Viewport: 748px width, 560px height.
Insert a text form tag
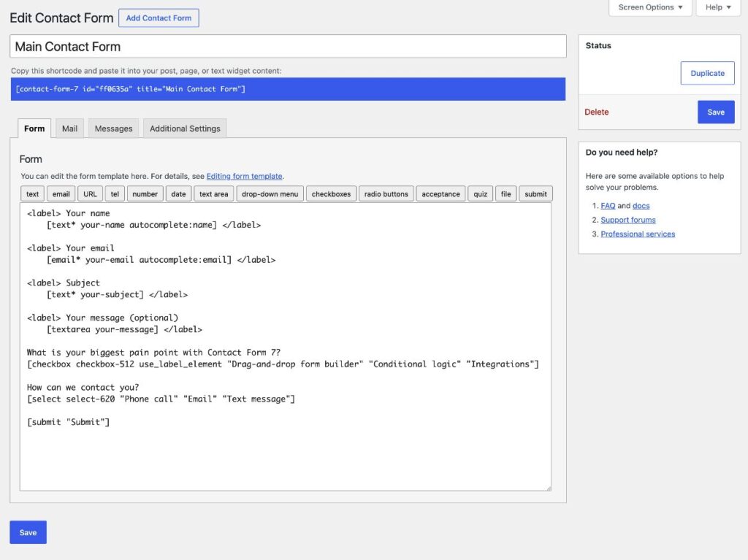[x=32, y=194]
